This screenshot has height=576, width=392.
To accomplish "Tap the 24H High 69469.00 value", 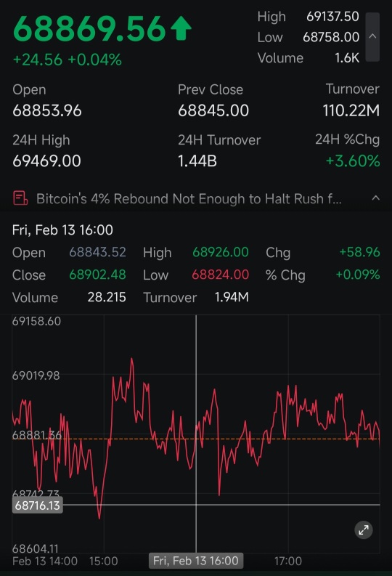I will (46, 161).
